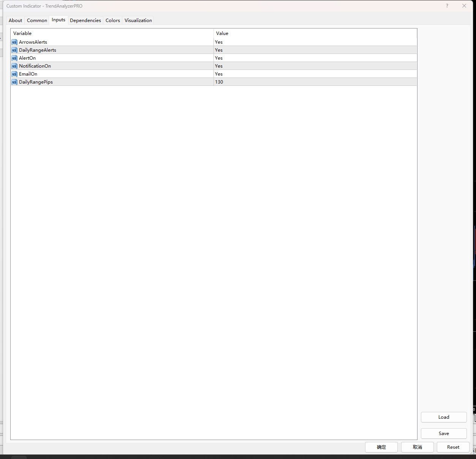Confirm with the 确定 button

[x=381, y=447]
